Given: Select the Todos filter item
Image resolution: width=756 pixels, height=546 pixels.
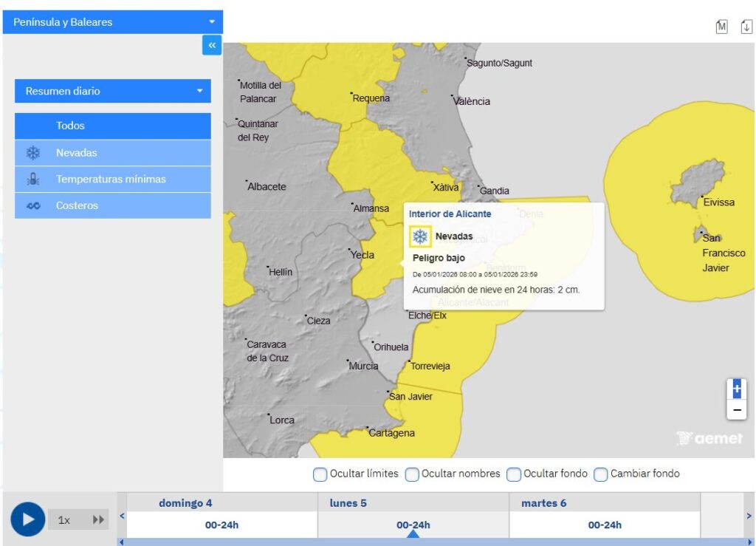Looking at the screenshot, I should point(113,126).
